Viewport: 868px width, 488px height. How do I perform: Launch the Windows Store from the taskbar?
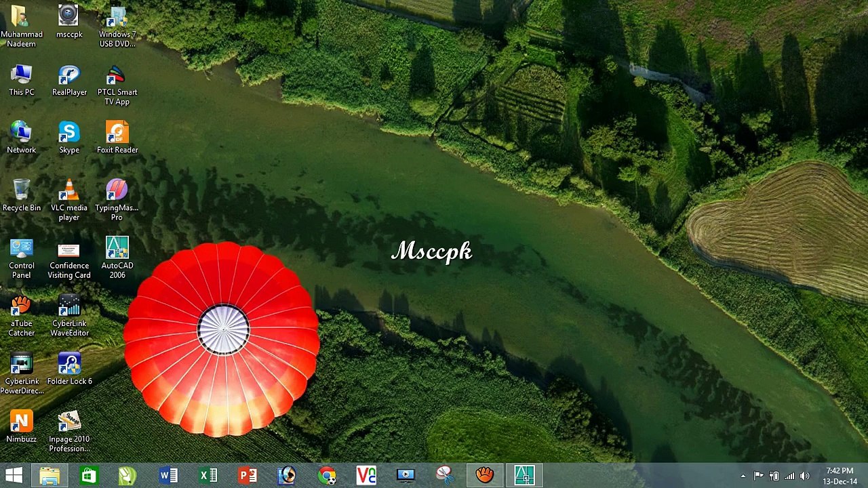[89, 475]
